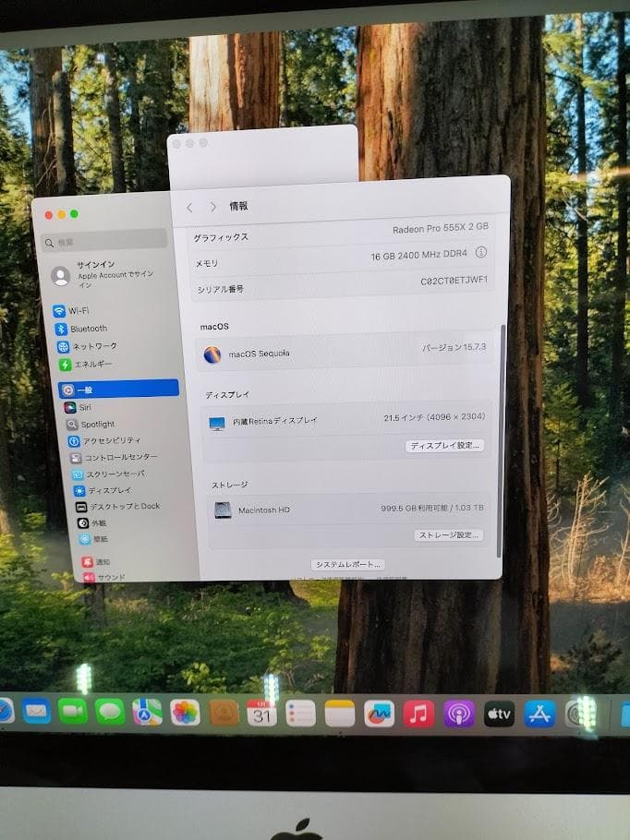Select スクリーンセーバ in the sidebar

pos(108,474)
